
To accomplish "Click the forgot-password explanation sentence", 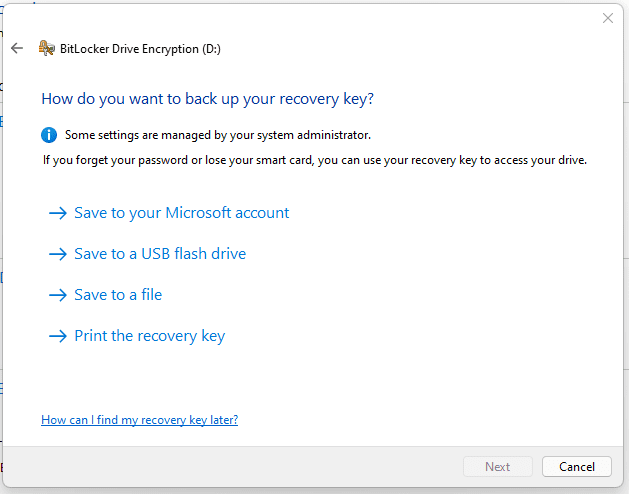I will tap(314, 160).
